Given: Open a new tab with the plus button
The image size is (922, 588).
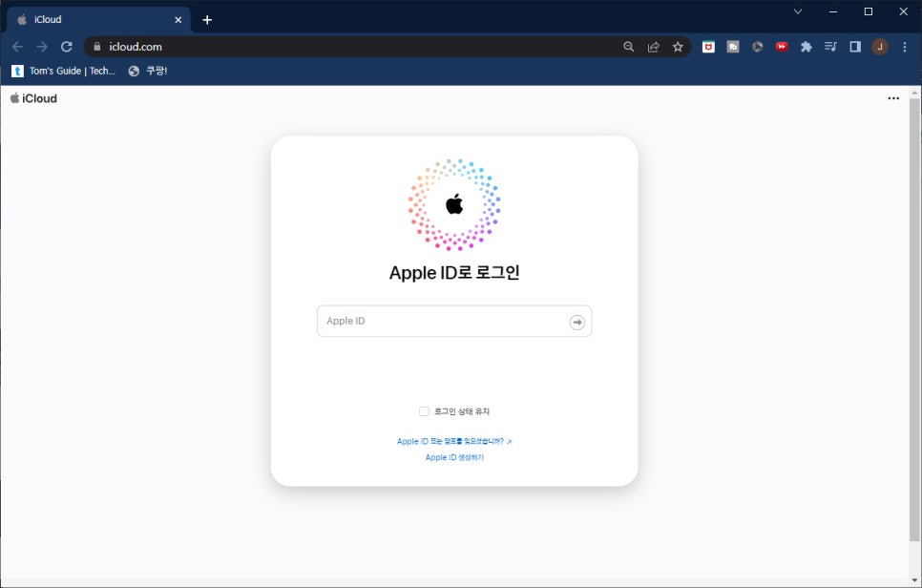Looking at the screenshot, I should (207, 20).
